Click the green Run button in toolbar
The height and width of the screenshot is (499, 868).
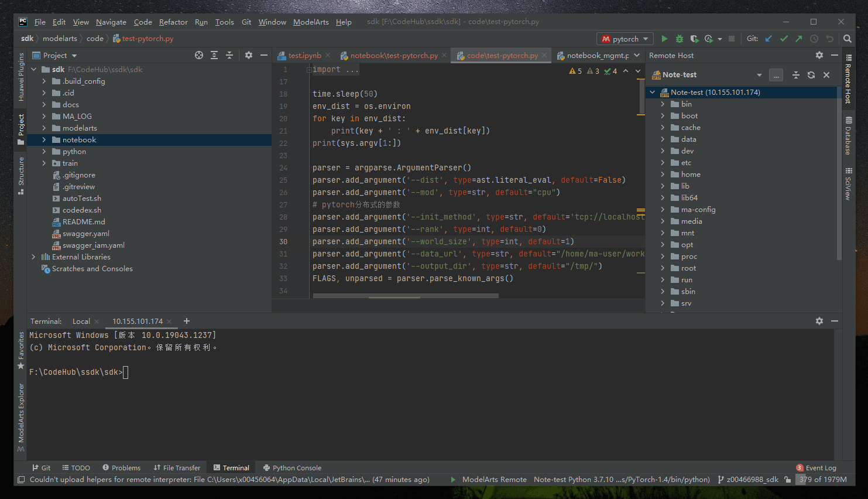[x=664, y=39]
